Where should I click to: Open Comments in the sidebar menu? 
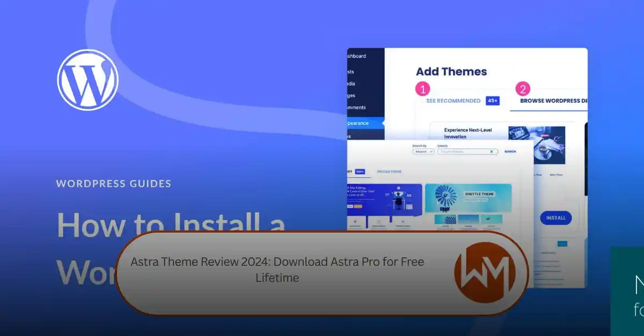(x=365, y=107)
